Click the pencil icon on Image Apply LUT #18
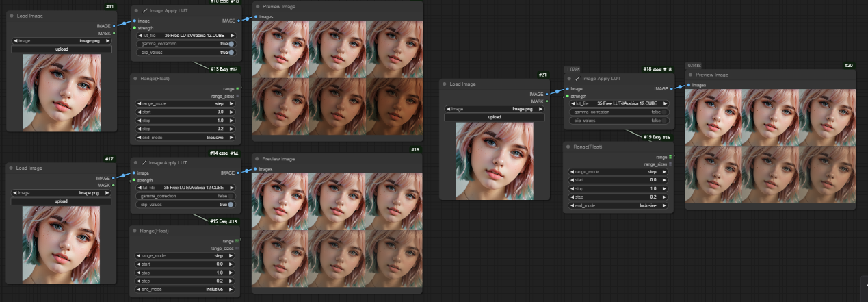Screen dimensions: 868x302 (578, 78)
